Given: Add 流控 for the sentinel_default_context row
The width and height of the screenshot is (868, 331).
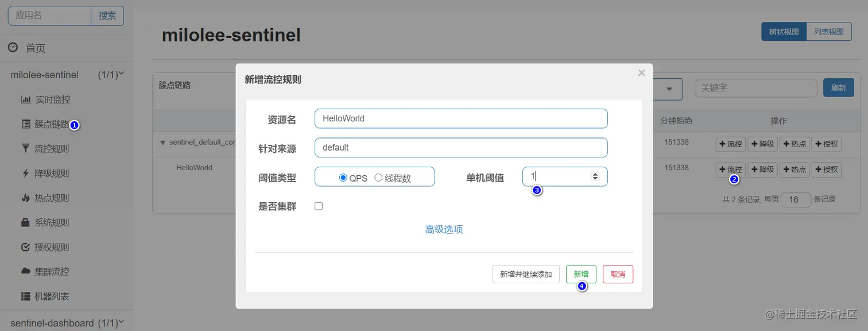Looking at the screenshot, I should pyautogui.click(x=730, y=144).
